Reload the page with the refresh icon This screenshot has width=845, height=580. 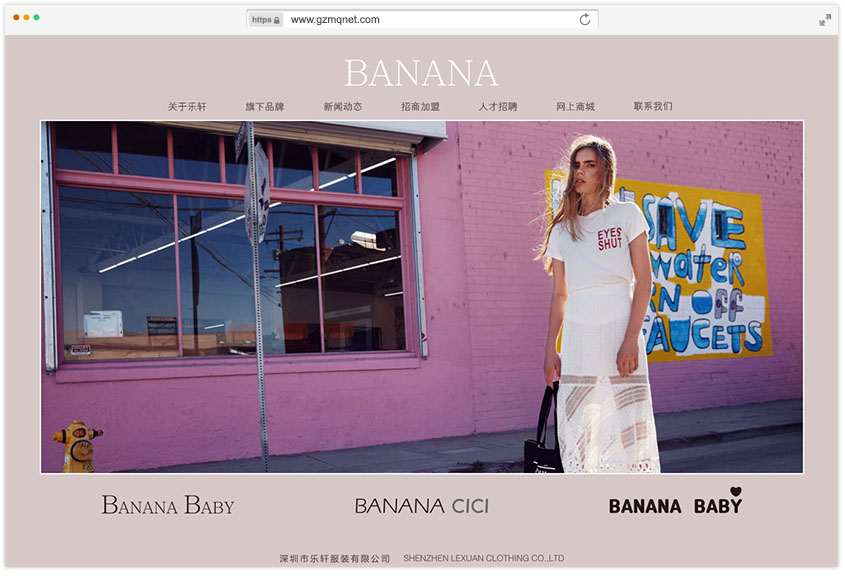point(585,20)
